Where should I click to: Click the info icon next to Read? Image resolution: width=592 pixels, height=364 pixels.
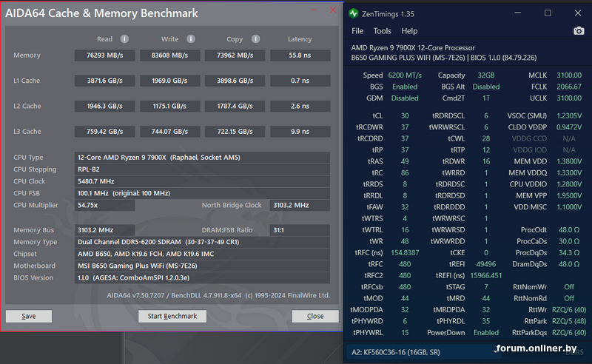point(124,39)
